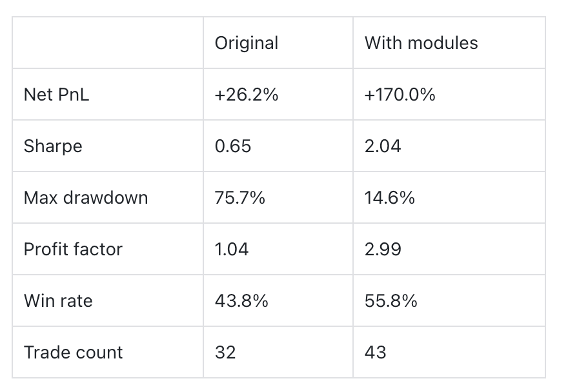Select the trade count value 43
568x392 pixels.
pyautogui.click(x=376, y=353)
